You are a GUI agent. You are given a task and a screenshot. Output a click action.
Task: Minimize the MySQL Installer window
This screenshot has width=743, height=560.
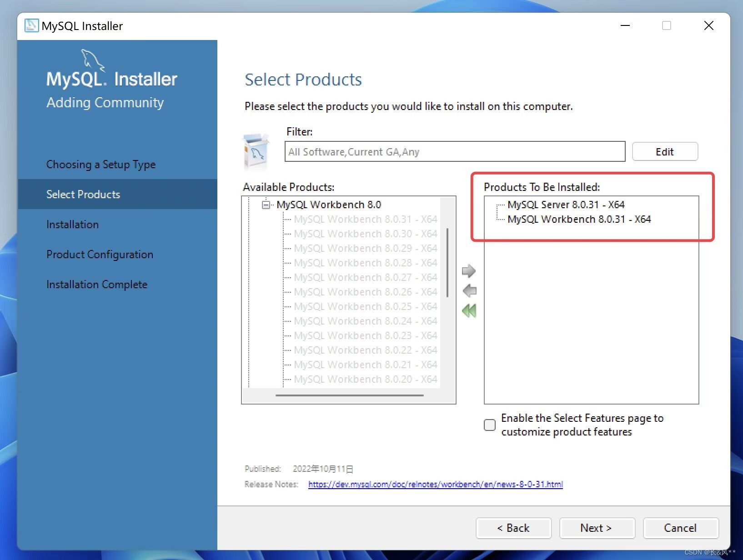point(625,25)
